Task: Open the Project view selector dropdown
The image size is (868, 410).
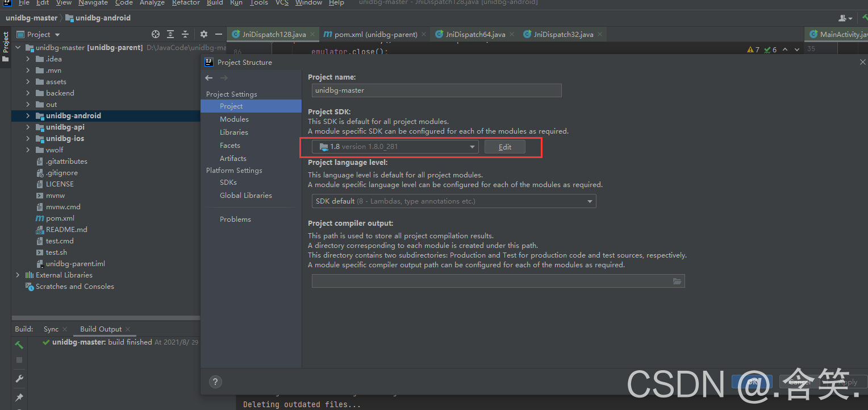Action: point(38,35)
